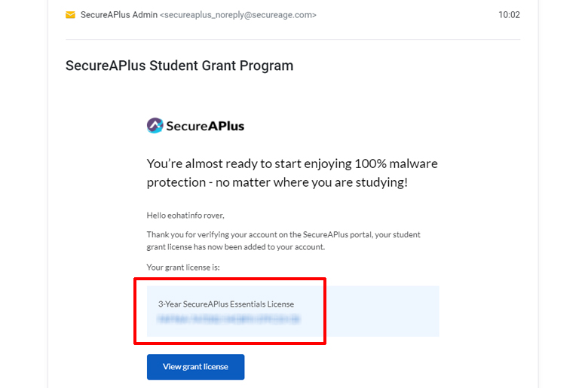Image resolution: width=588 pixels, height=388 pixels.
Task: Click the "protection - no matter where" headline line
Action: click(x=277, y=182)
